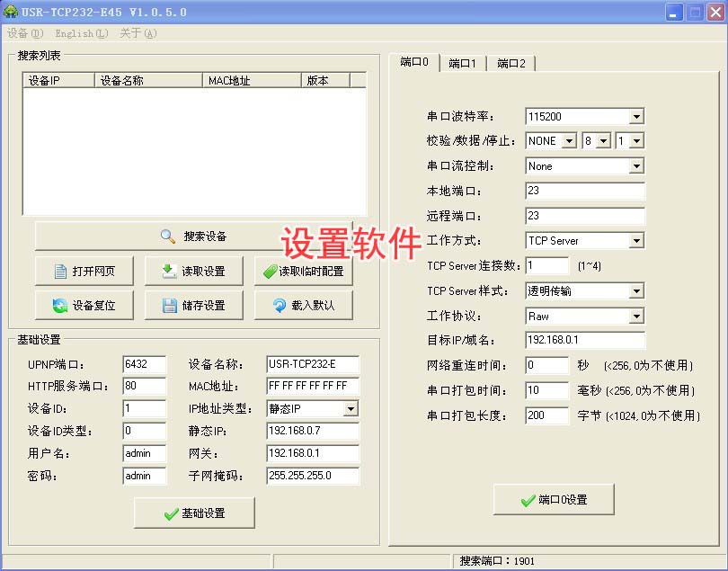
Task: Expand the serial baud rate 115200 dropdown
Action: click(x=636, y=117)
